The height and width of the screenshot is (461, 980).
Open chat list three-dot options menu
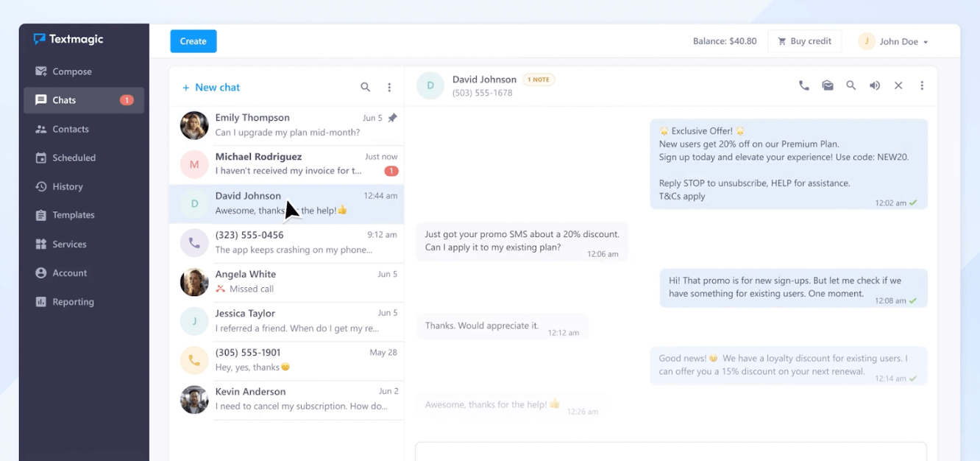[x=389, y=87]
